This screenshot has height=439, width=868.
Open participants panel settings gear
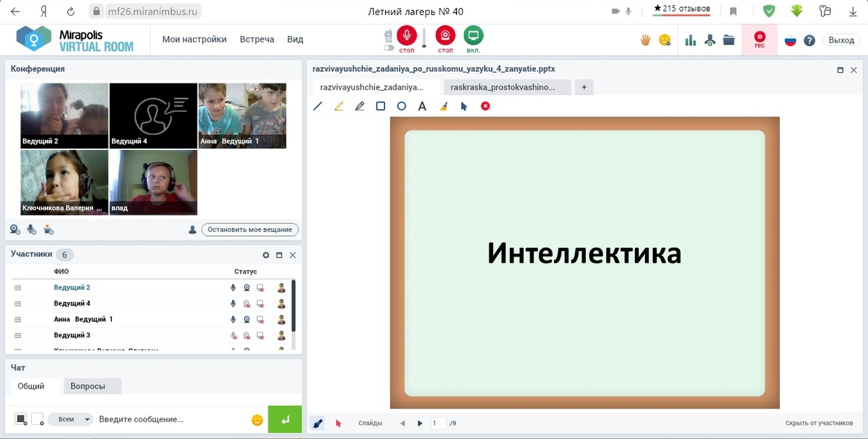266,255
